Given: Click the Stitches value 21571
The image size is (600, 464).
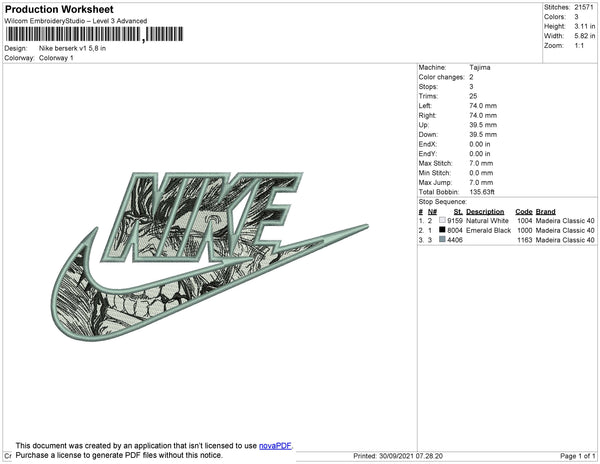Looking at the screenshot, I should tap(584, 7).
